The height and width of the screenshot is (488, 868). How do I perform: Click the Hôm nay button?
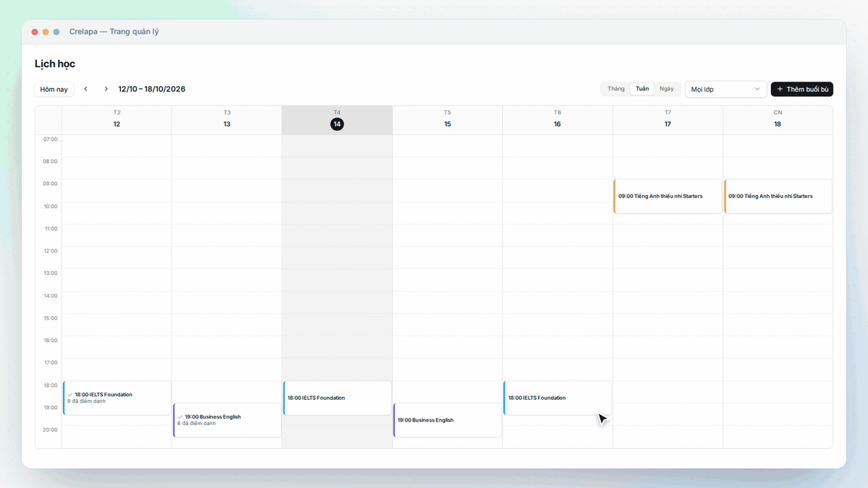(x=54, y=89)
